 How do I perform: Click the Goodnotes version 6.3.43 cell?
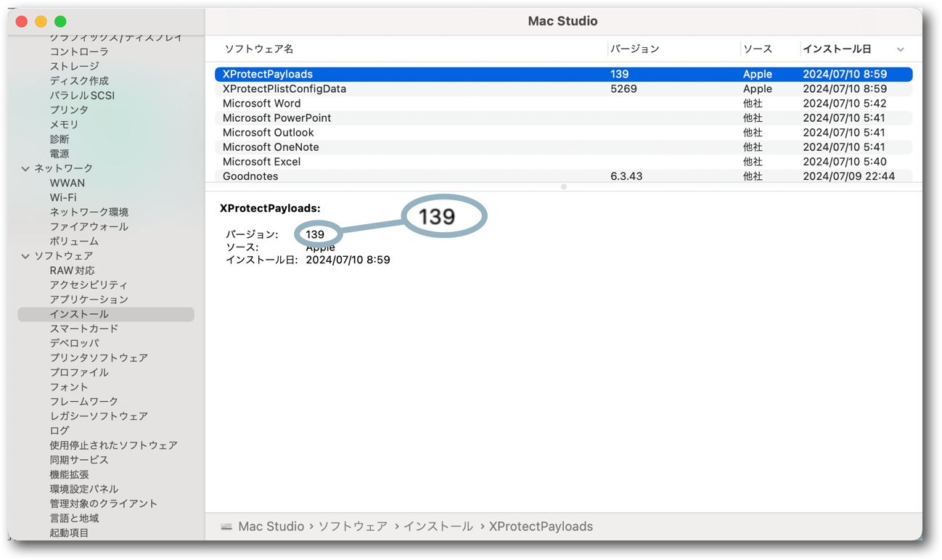point(626,176)
